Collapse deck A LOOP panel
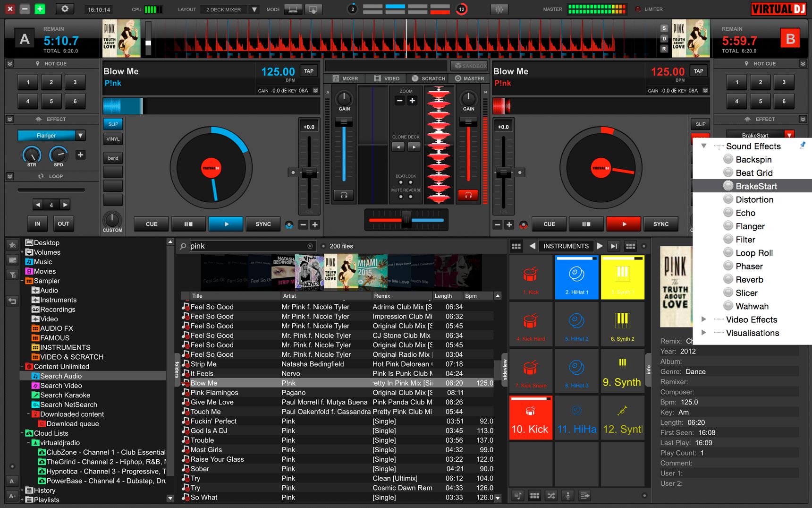 pos(10,176)
